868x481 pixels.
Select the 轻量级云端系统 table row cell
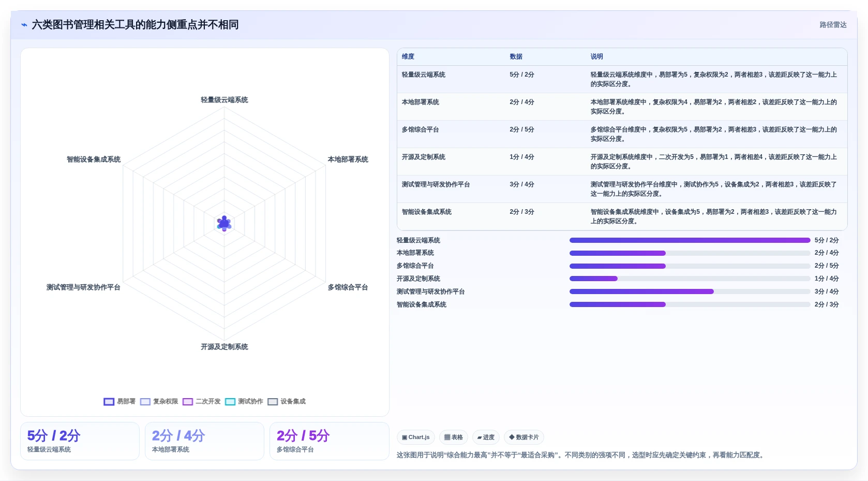(x=424, y=75)
